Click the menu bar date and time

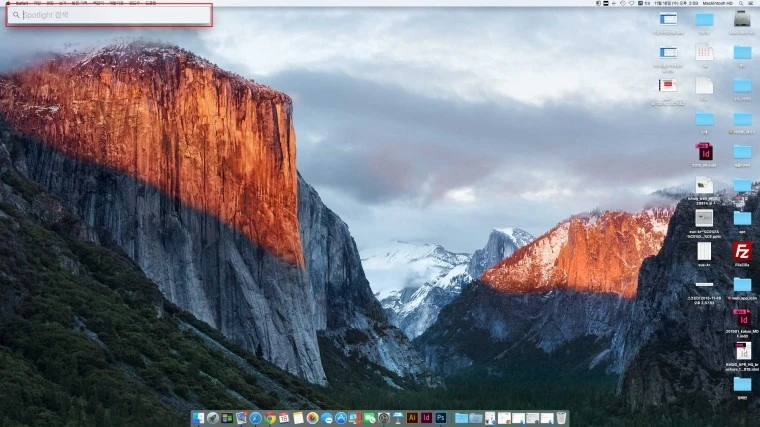(676, 3)
